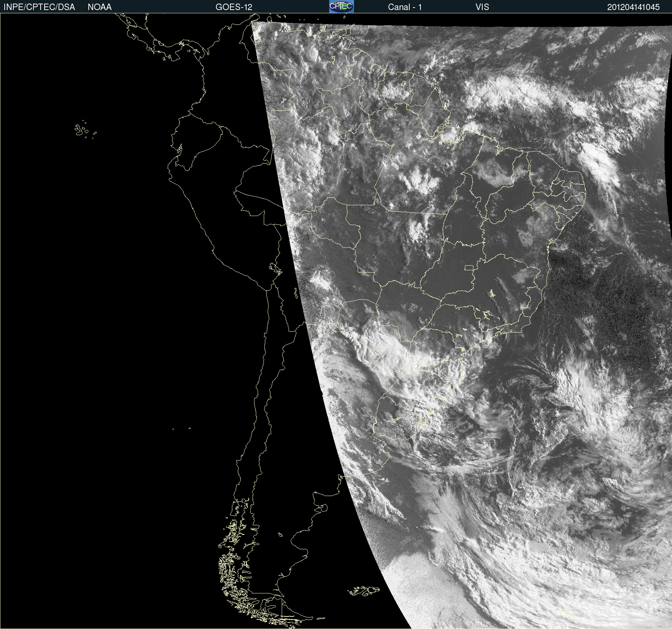This screenshot has height=629, width=672.
Task: Click the INPE/CPTEC/DSA header text
Action: pos(39,7)
